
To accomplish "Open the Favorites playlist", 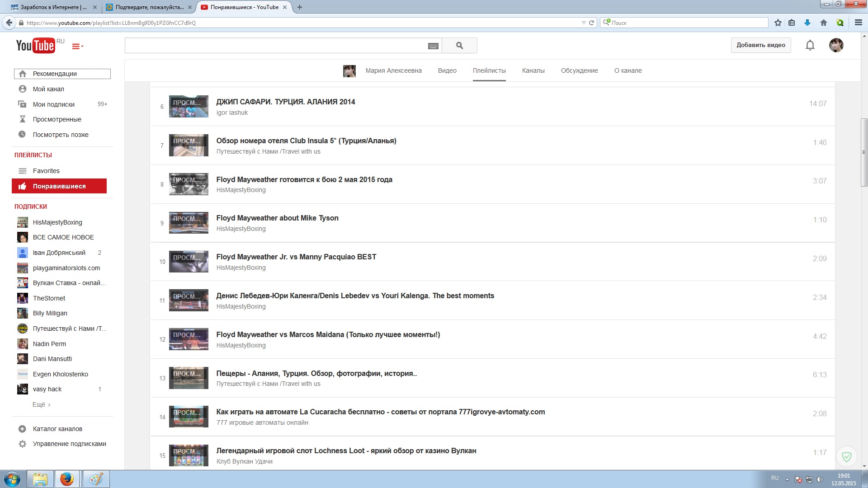I will [46, 171].
